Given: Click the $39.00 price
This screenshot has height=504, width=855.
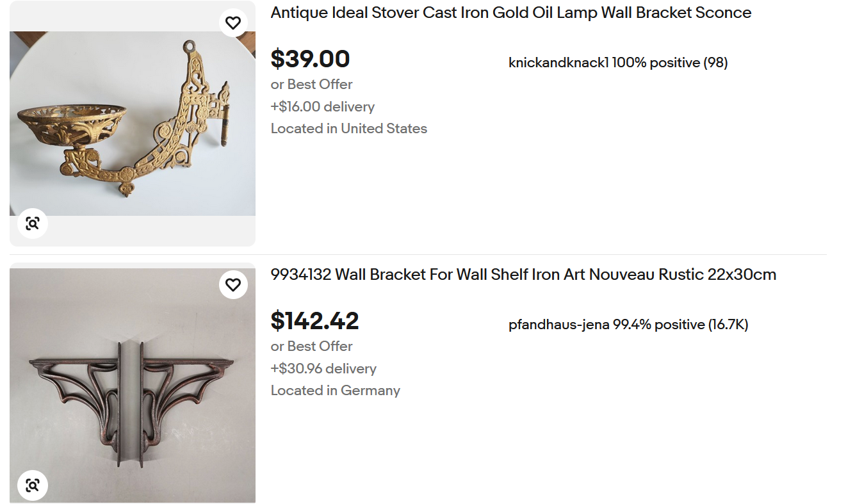Looking at the screenshot, I should coord(310,59).
